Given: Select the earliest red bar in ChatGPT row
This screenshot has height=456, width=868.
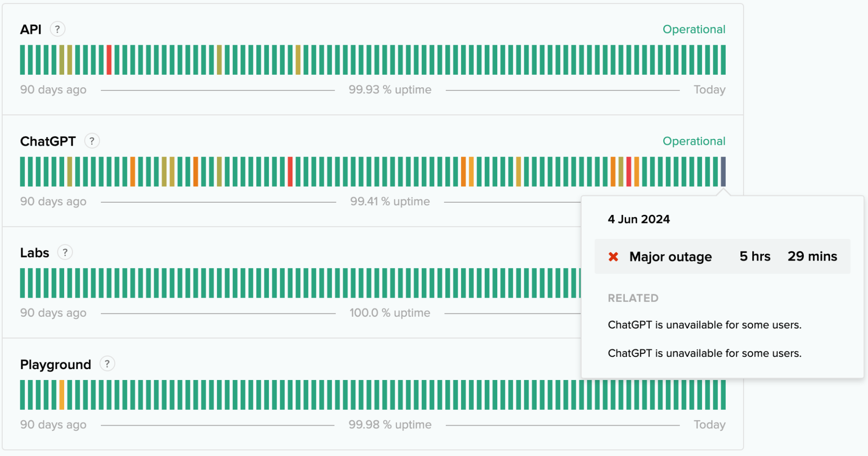Looking at the screenshot, I should click(x=290, y=171).
